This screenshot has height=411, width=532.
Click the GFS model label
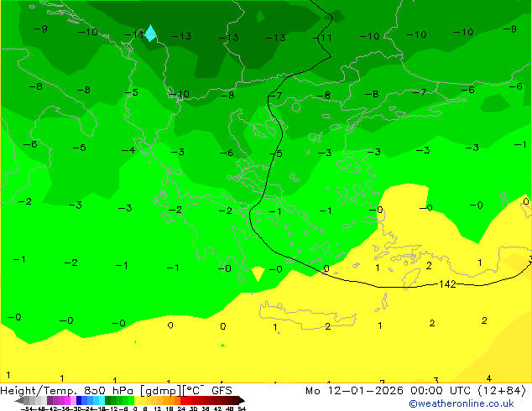(222, 391)
